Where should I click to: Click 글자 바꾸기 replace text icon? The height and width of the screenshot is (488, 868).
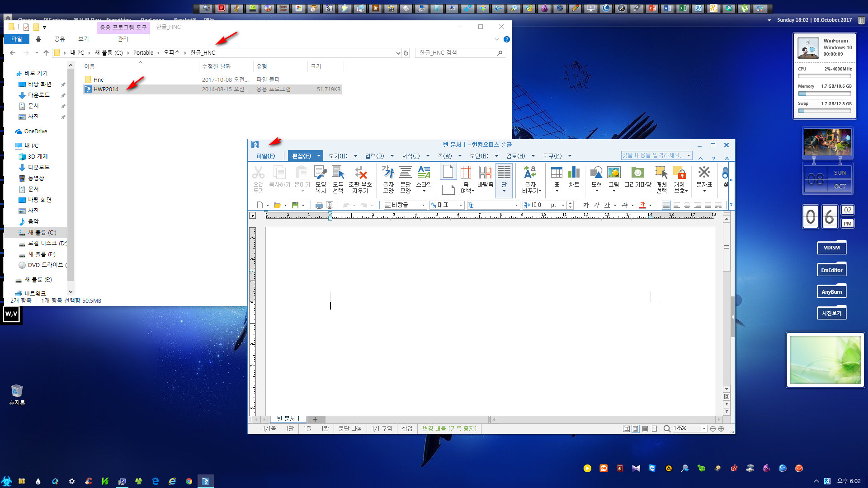click(x=530, y=179)
